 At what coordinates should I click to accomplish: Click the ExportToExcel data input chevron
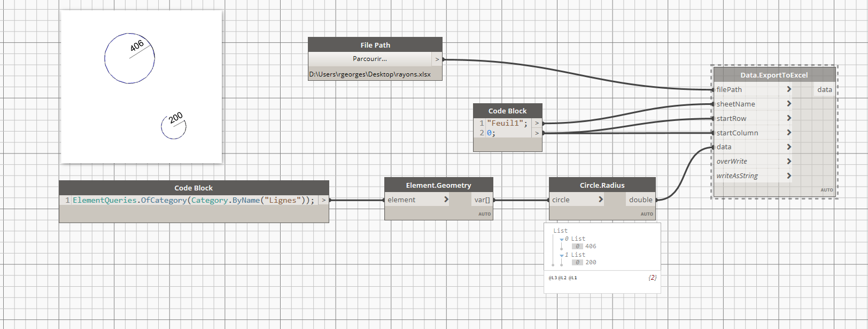[789, 147]
